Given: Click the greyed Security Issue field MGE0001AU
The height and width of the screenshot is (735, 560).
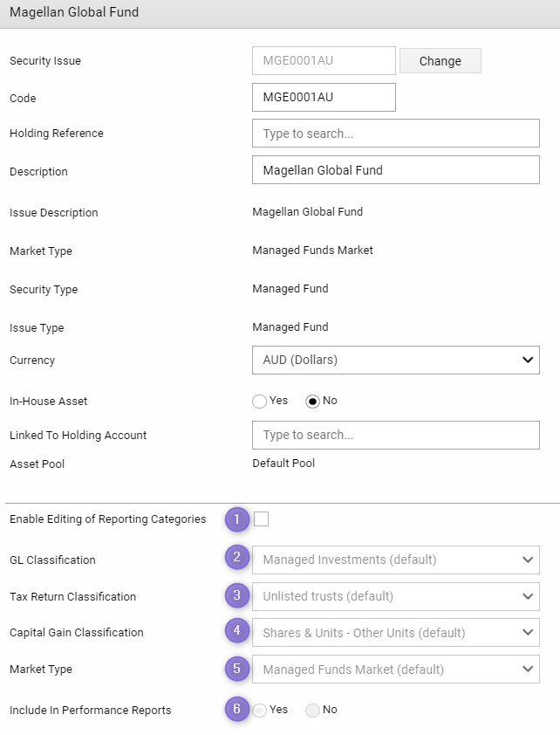Looking at the screenshot, I should (324, 60).
